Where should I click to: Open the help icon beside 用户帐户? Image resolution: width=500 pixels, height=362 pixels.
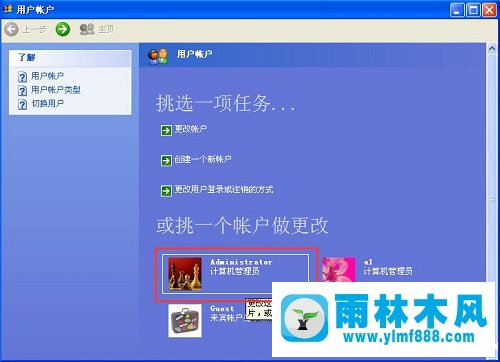[22, 77]
